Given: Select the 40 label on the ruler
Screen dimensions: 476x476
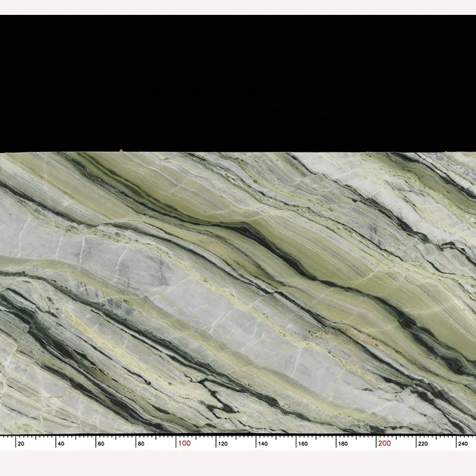Looking at the screenshot, I should click(61, 443).
